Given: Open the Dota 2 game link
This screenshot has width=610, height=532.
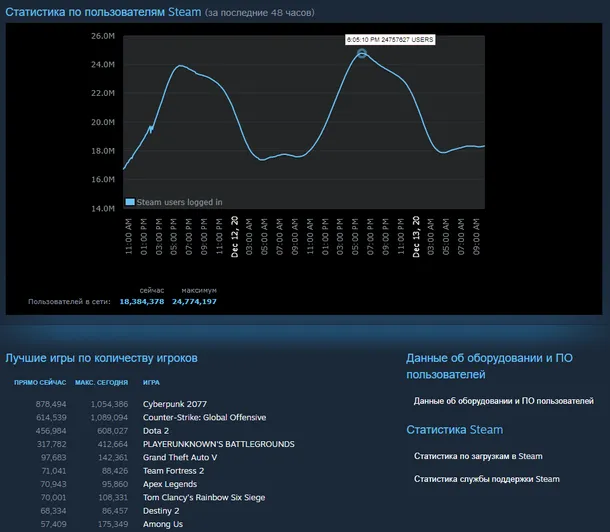Looking at the screenshot, I should 156,431.
